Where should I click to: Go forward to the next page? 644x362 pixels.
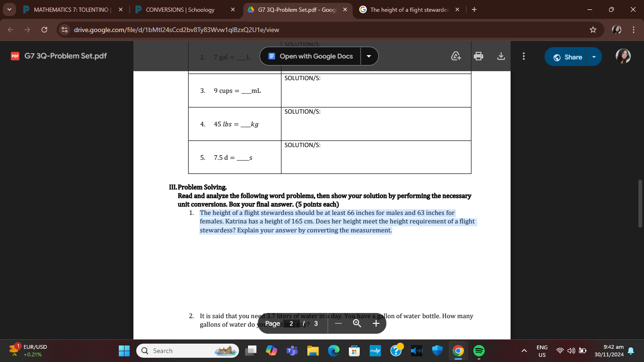coord(28,30)
